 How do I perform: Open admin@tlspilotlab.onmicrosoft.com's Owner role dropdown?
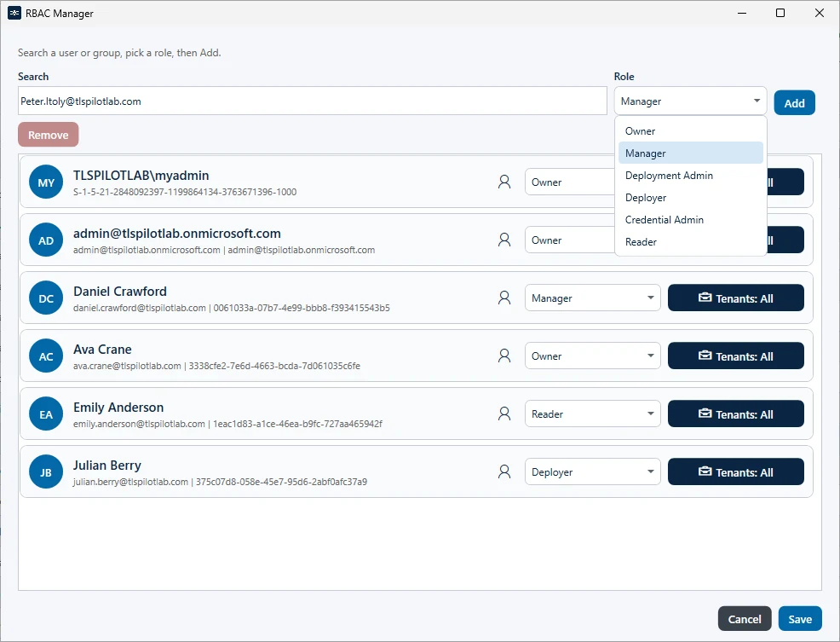click(x=569, y=240)
